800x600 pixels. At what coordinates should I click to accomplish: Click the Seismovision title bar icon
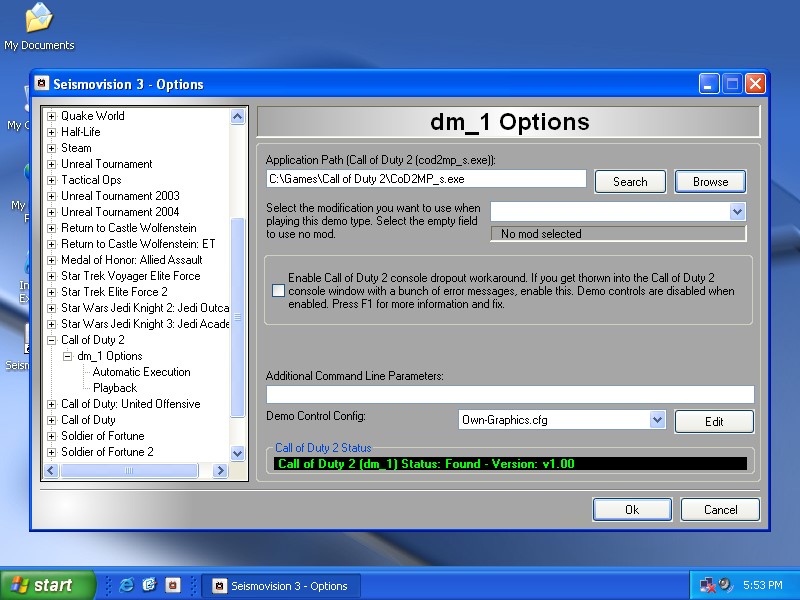click(x=42, y=84)
